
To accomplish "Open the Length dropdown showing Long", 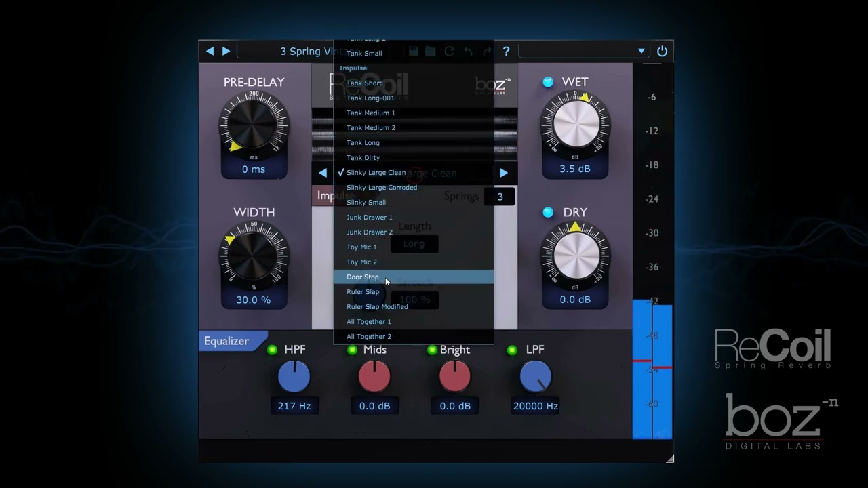I will (414, 243).
